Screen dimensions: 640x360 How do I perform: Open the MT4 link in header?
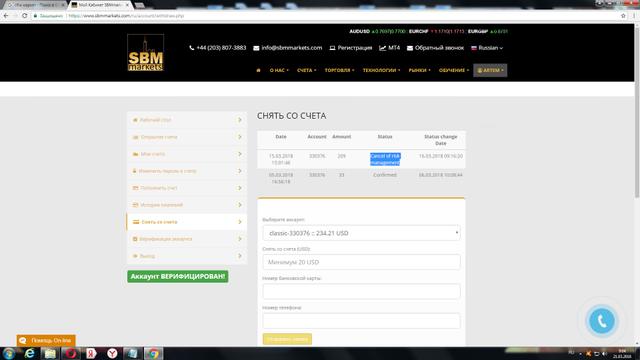pos(390,48)
